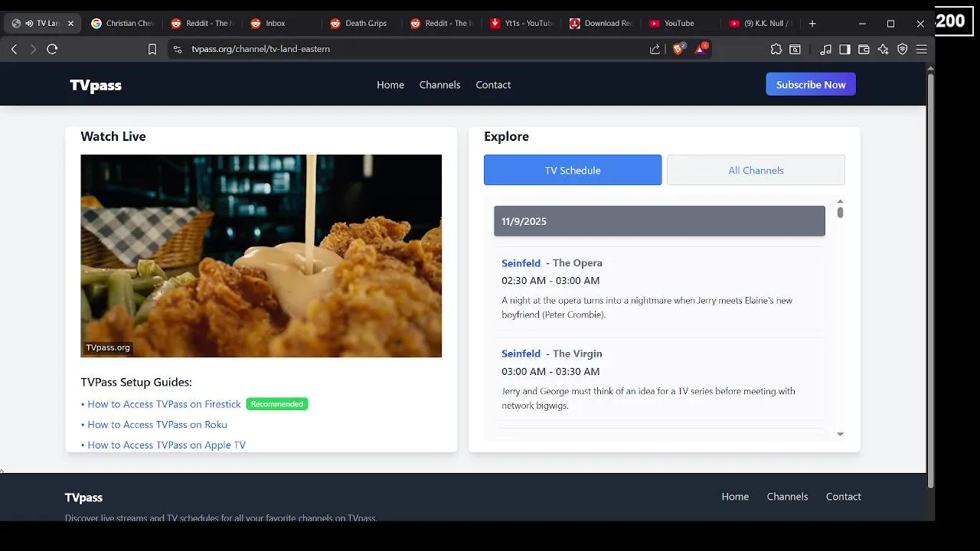Open Brave Rewards triangle icon
Viewport: 980px width, 551px height.
click(701, 49)
